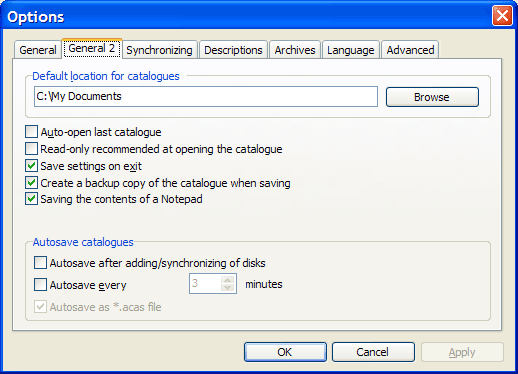Close the Options dialog with X
Screen dimensions: 518x374
[x=502, y=15]
